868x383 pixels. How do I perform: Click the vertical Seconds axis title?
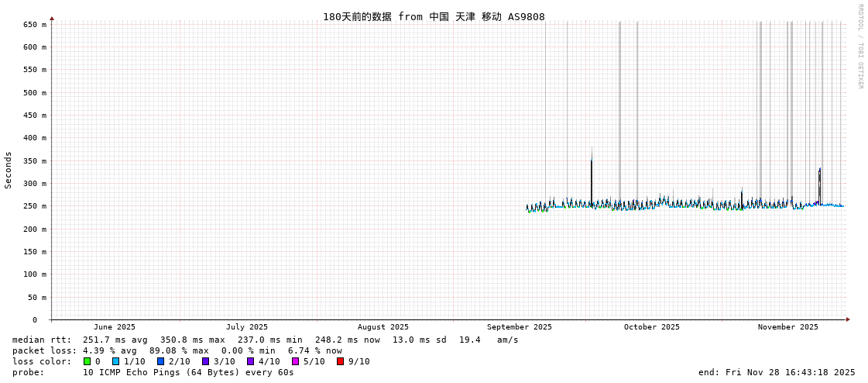click(9, 170)
